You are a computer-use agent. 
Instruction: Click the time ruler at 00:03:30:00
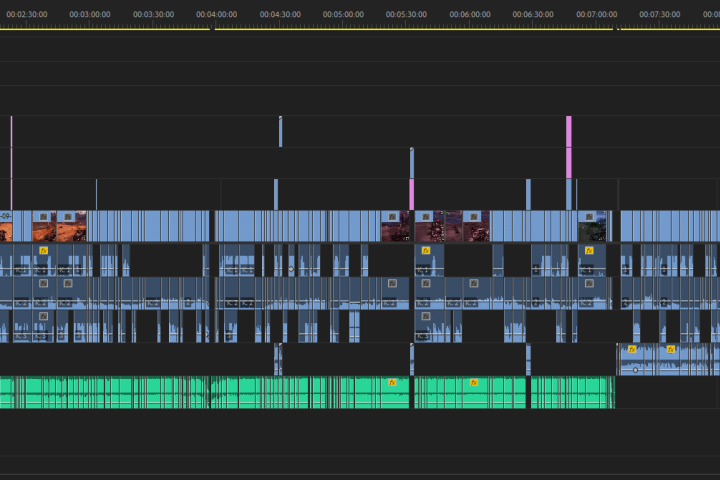pyautogui.click(x=153, y=15)
